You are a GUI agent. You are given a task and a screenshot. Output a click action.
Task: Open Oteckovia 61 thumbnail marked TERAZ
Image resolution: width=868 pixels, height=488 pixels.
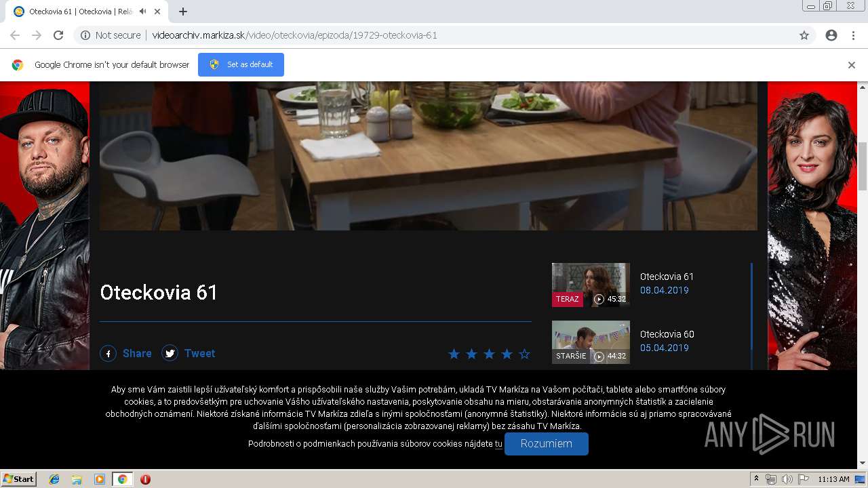(591, 285)
